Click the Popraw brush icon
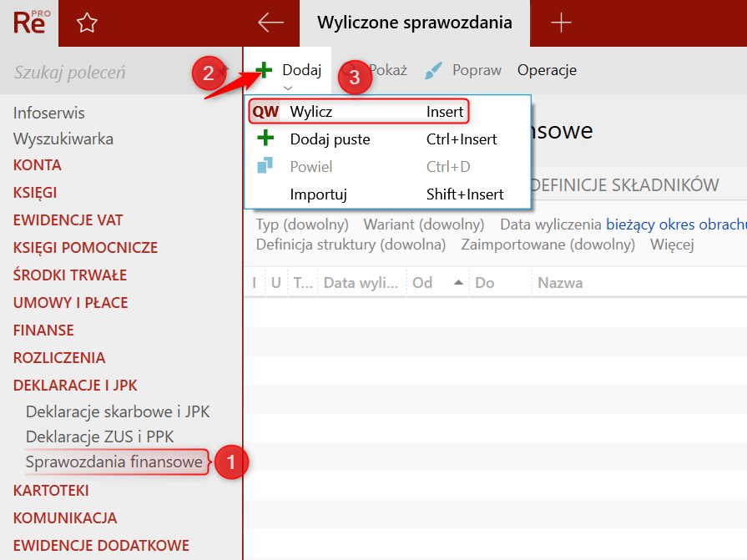This screenshot has height=560, width=747. [x=433, y=70]
